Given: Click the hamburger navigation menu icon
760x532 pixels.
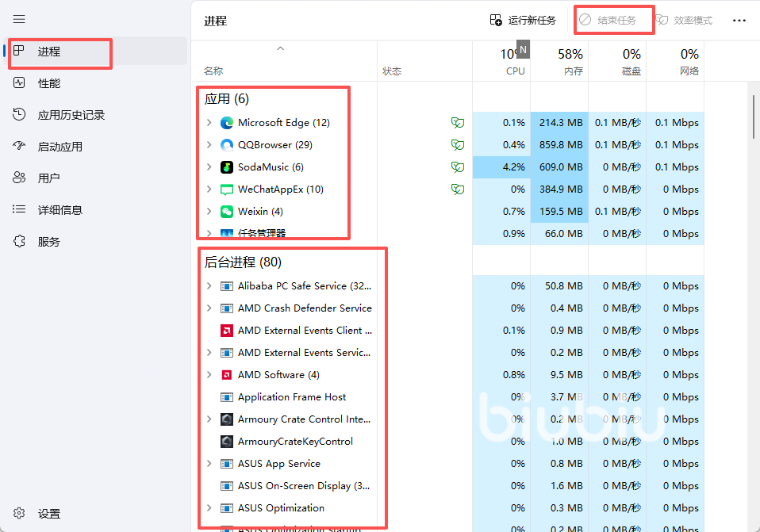Looking at the screenshot, I should point(19,19).
